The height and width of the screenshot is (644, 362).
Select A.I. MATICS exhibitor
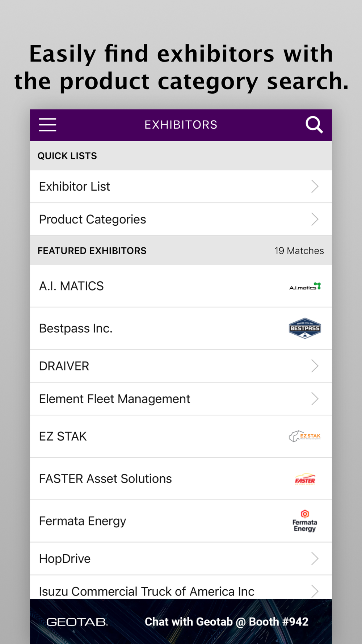[x=181, y=286]
